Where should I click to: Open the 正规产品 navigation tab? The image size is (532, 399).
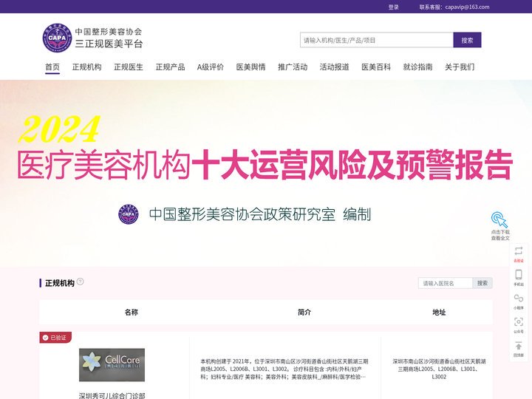click(171, 67)
